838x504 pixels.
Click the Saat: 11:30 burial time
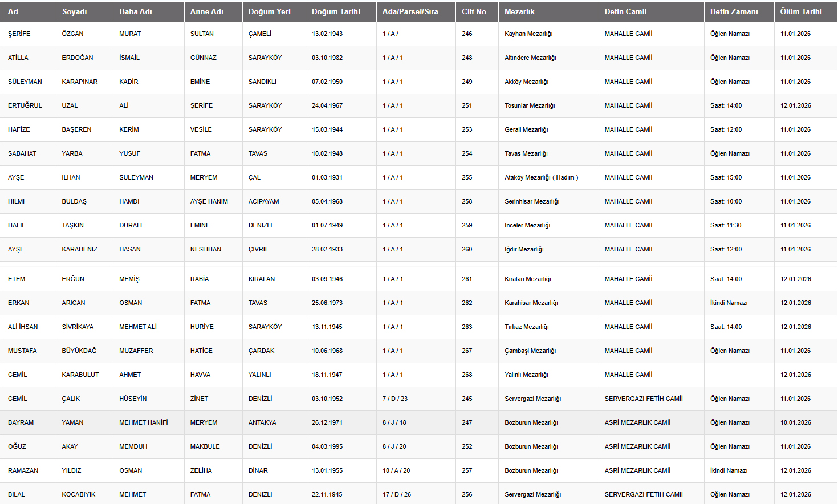[x=726, y=225]
